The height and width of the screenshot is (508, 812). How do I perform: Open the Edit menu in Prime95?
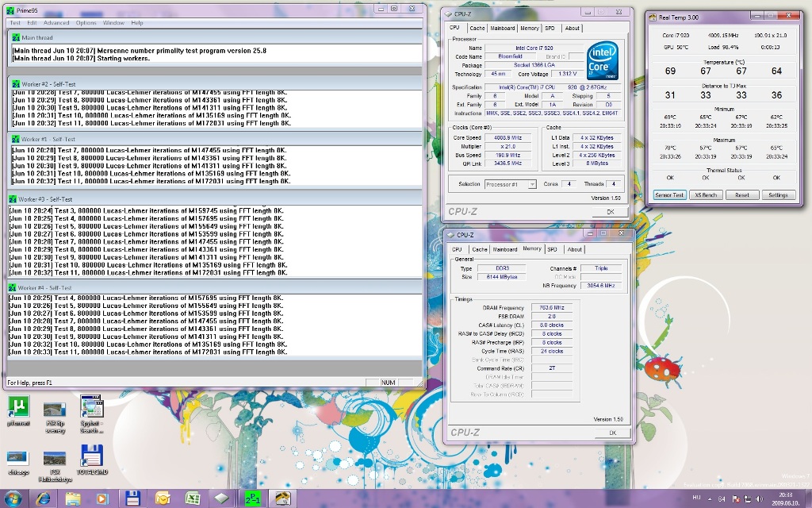pyautogui.click(x=32, y=23)
